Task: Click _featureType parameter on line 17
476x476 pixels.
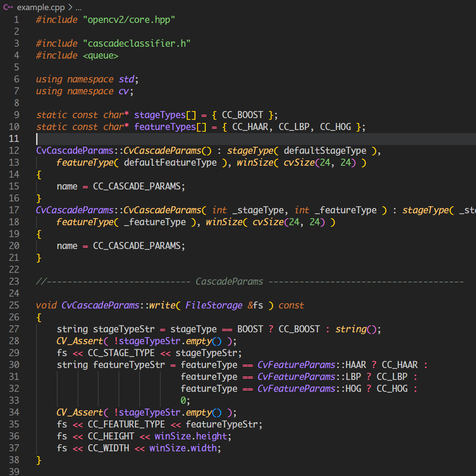Action: [346, 210]
